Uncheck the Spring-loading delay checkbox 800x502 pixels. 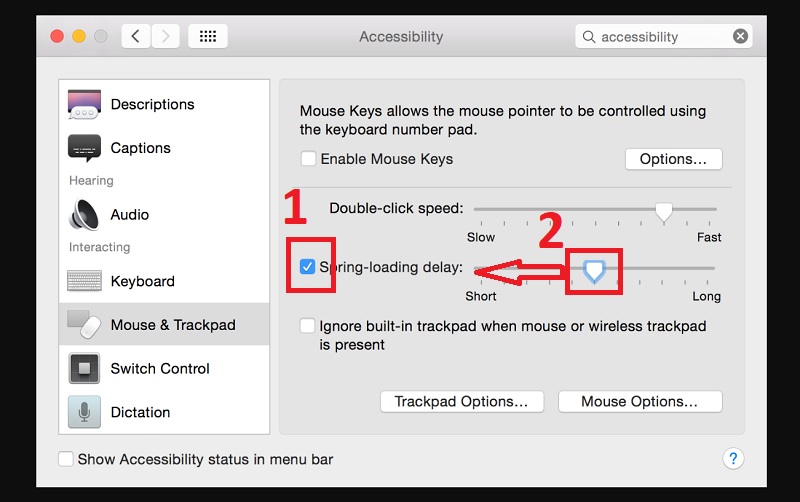click(309, 267)
